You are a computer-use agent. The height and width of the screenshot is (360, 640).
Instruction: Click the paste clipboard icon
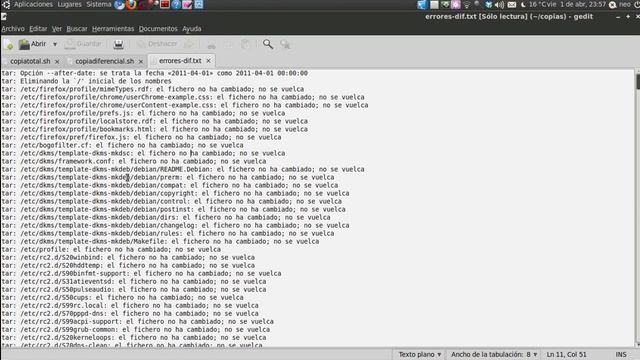245,44
